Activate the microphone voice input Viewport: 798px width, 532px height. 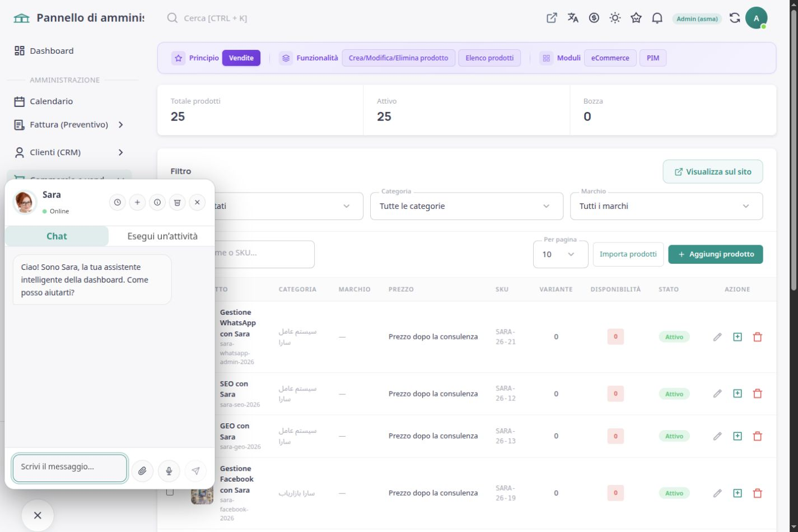pyautogui.click(x=169, y=471)
